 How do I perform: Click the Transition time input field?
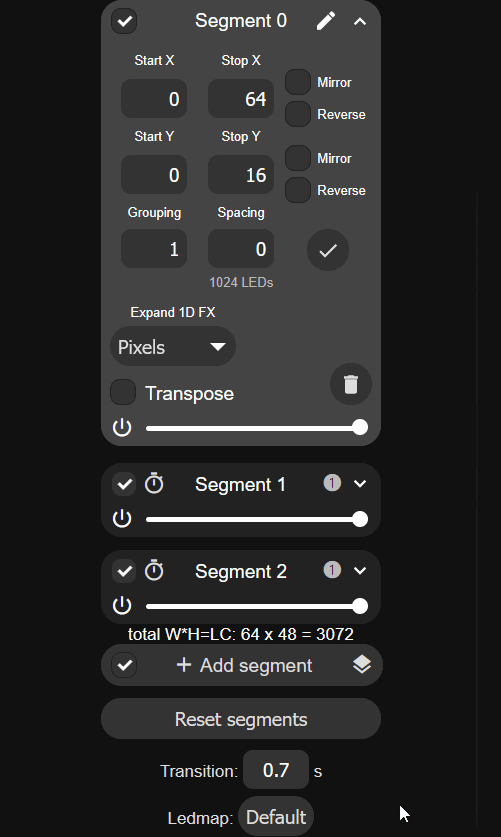[276, 770]
